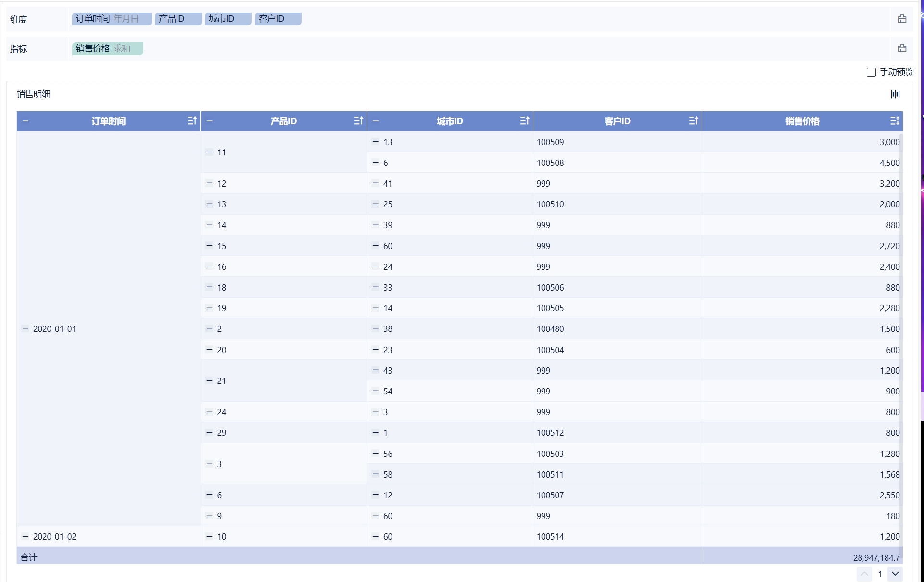
Task: Click the 合计 total row label
Action: coord(28,557)
